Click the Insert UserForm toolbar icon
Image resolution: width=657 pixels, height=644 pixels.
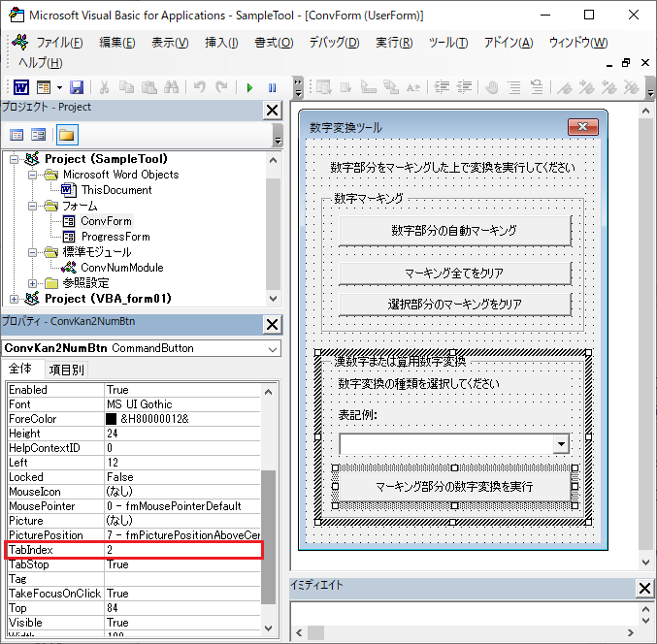coord(43,87)
